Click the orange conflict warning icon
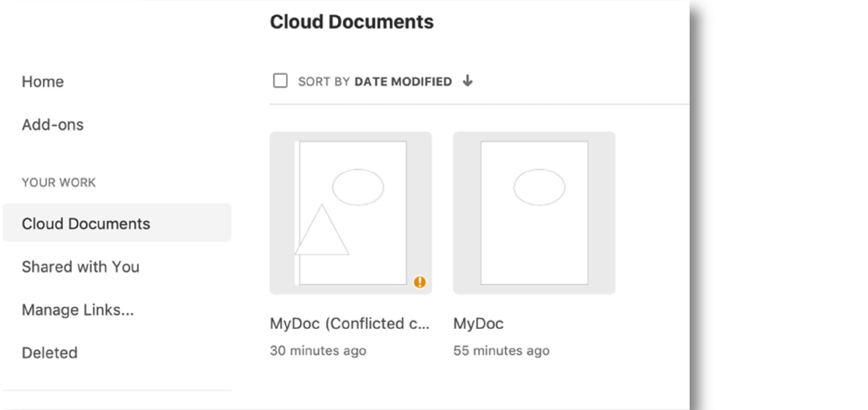The width and height of the screenshot is (868, 410). point(420,282)
